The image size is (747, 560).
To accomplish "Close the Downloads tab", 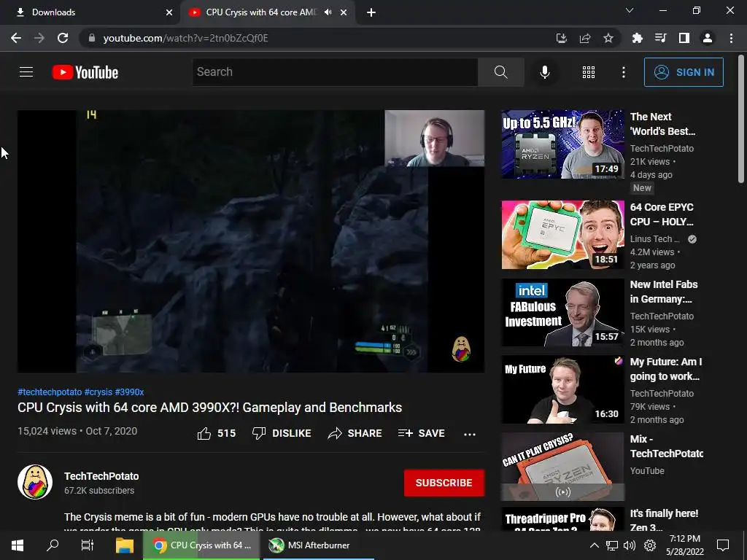I will click(x=169, y=12).
